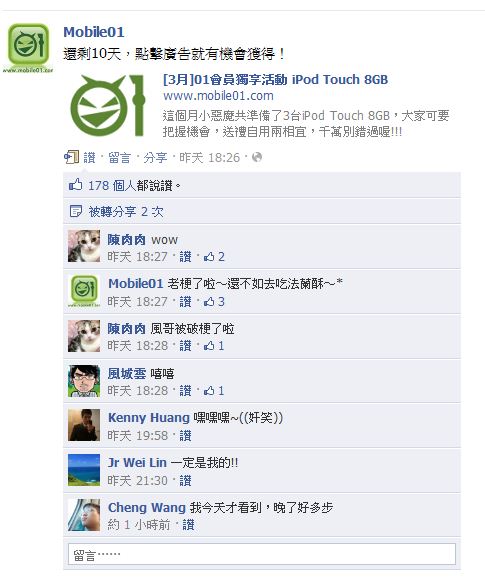The width and height of the screenshot is (485, 580).
Task: Click thumbs-up count on 風城雲's comment
Action: [x=214, y=391]
